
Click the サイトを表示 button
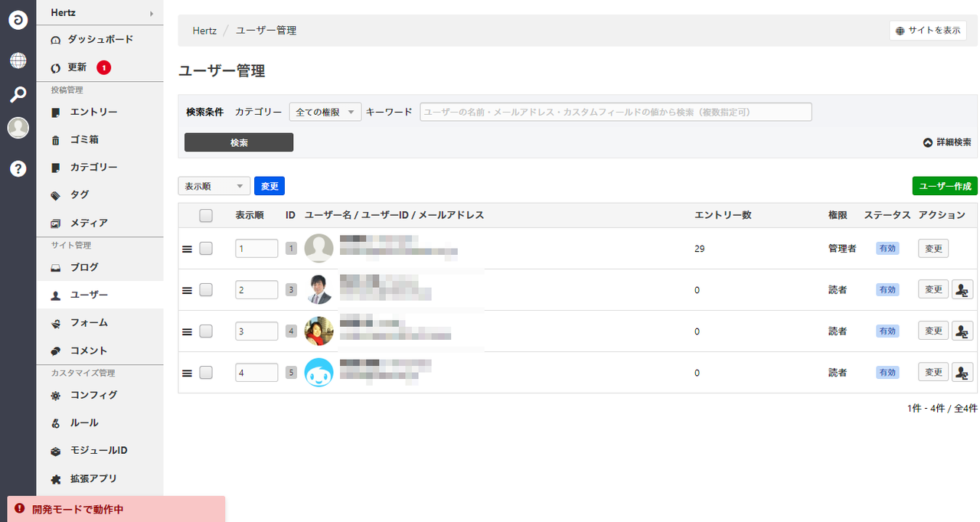[927, 31]
